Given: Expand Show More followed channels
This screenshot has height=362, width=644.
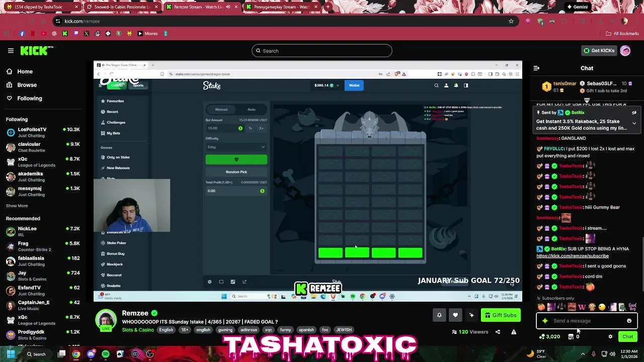Looking at the screenshot, I should [x=17, y=206].
